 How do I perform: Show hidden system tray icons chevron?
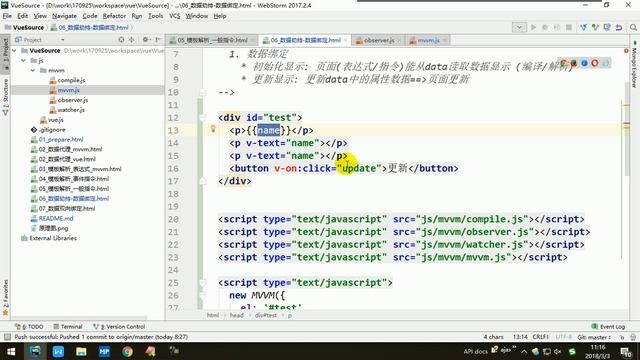pos(524,351)
